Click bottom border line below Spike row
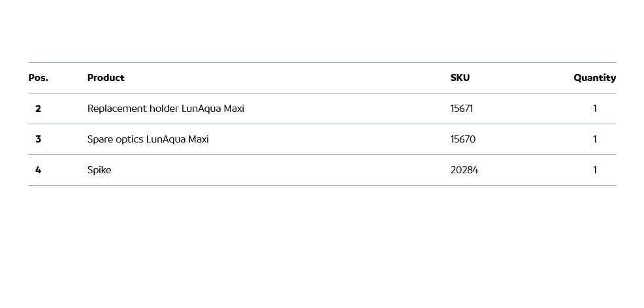Viewport: 644px width, 308px height. 322,186
